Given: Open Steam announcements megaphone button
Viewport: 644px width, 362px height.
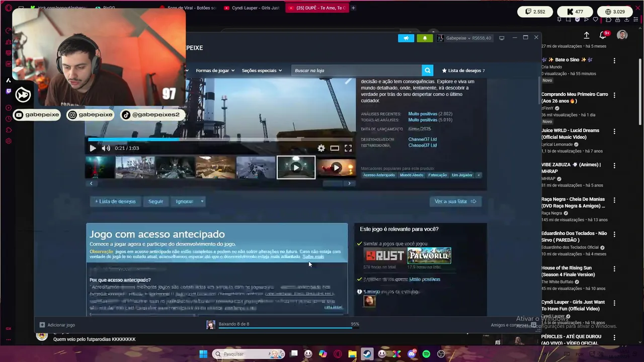Looking at the screenshot, I should click(406, 38).
